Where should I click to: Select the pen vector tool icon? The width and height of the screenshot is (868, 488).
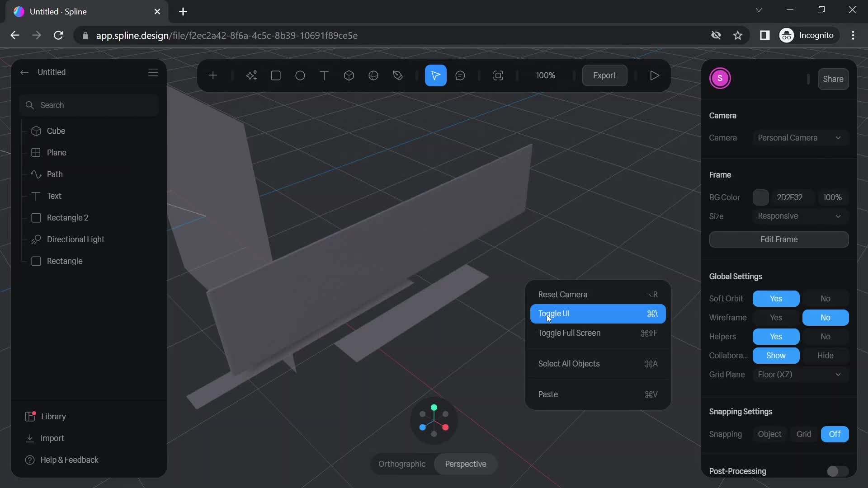click(x=398, y=75)
